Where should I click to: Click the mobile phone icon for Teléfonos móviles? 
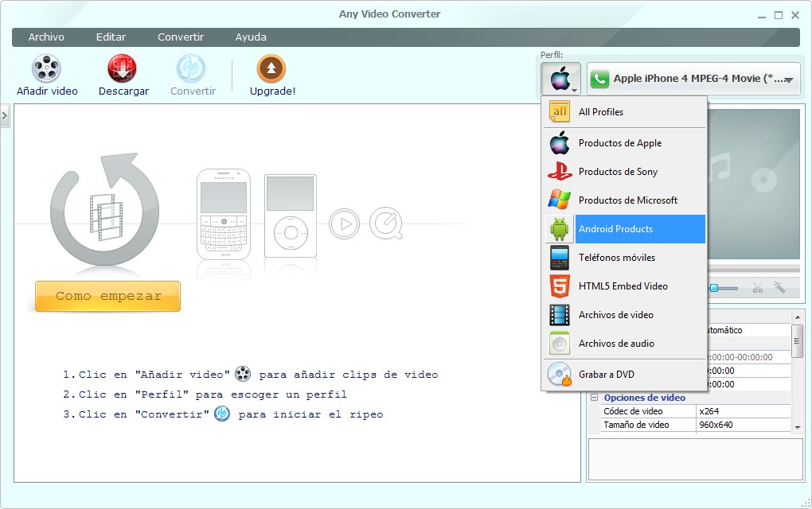[560, 258]
